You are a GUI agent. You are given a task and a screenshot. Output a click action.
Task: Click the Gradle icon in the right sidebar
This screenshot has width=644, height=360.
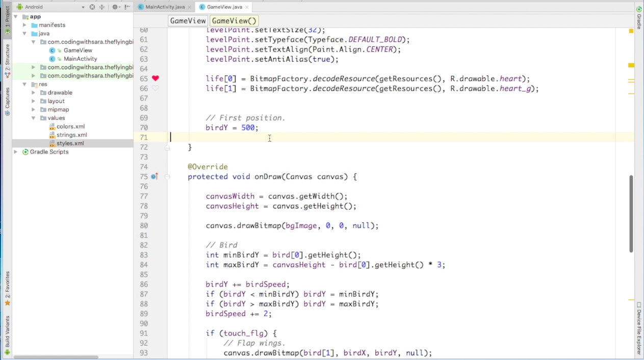point(638,9)
